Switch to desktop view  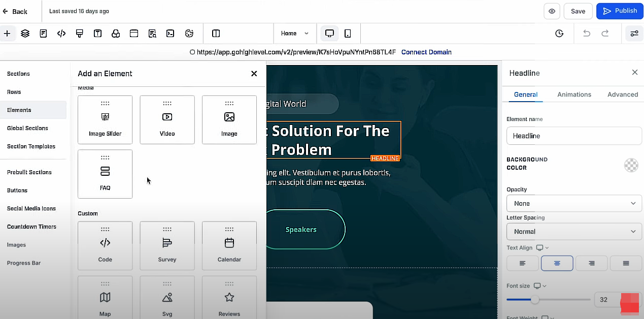click(x=329, y=34)
